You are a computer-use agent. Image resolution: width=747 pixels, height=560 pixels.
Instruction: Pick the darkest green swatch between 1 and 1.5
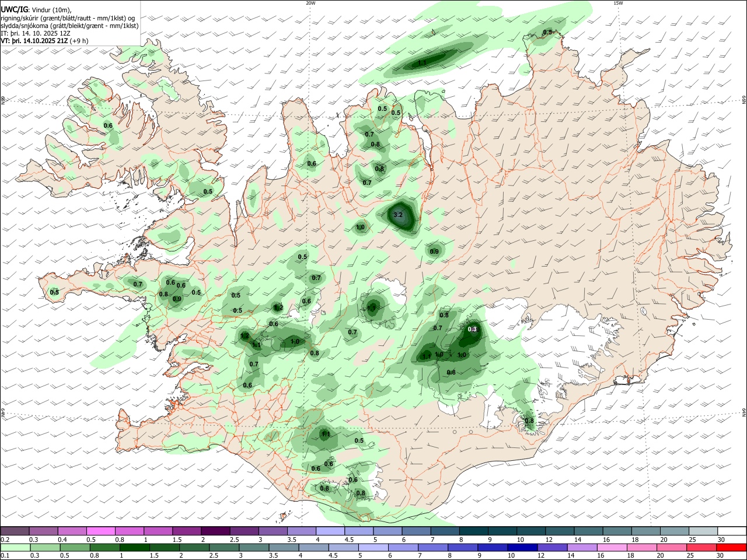pos(135,548)
